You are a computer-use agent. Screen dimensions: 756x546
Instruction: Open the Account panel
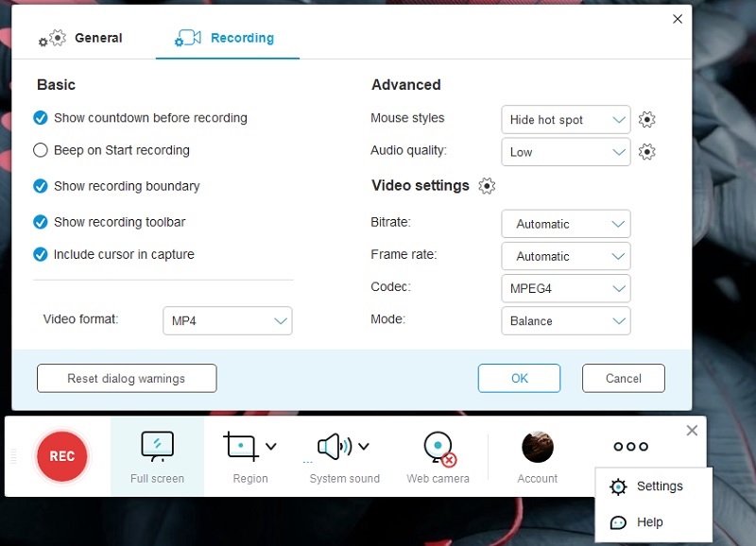[537, 447]
